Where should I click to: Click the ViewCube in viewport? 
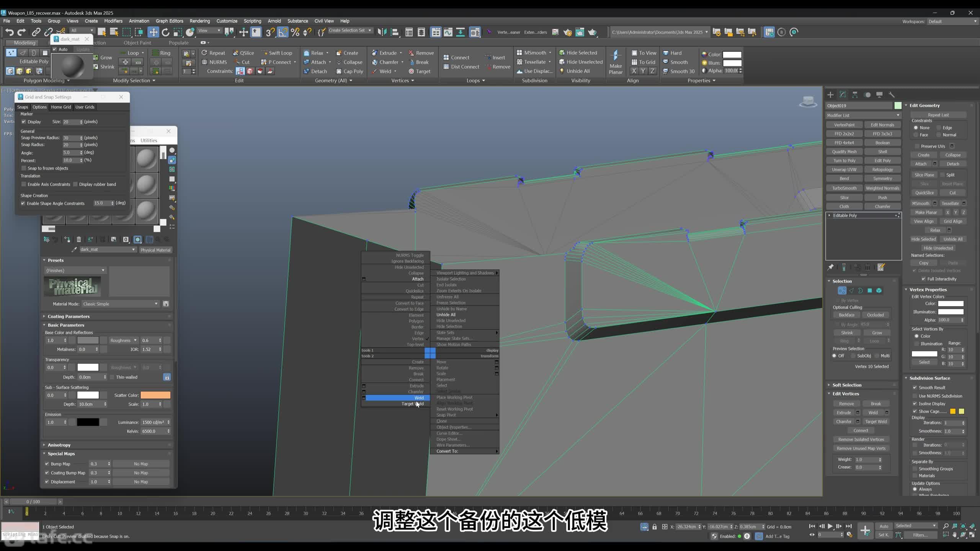tap(808, 102)
